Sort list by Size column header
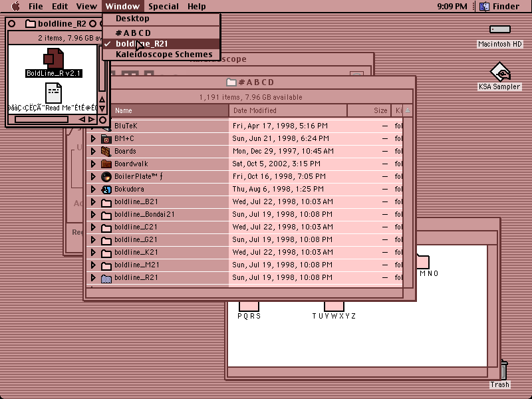 369,110
